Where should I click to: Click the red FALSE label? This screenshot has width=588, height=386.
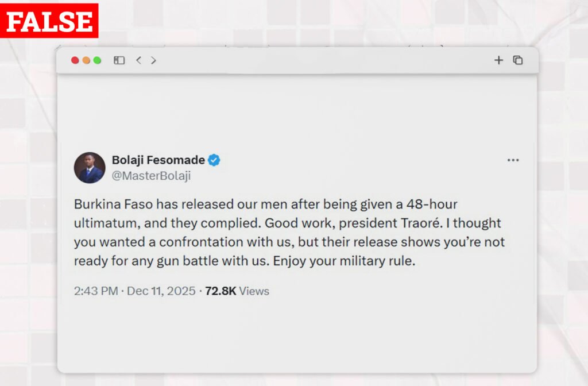tap(49, 21)
